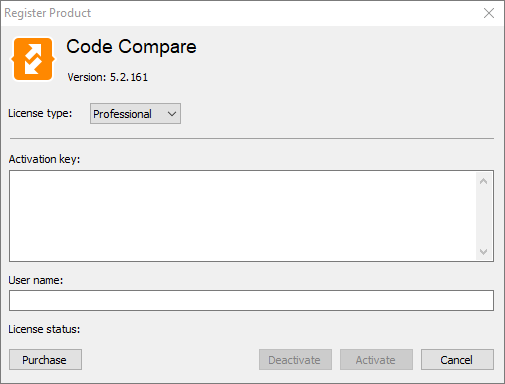The image size is (505, 384).
Task: Close the Register Product dialog
Action: tap(489, 13)
